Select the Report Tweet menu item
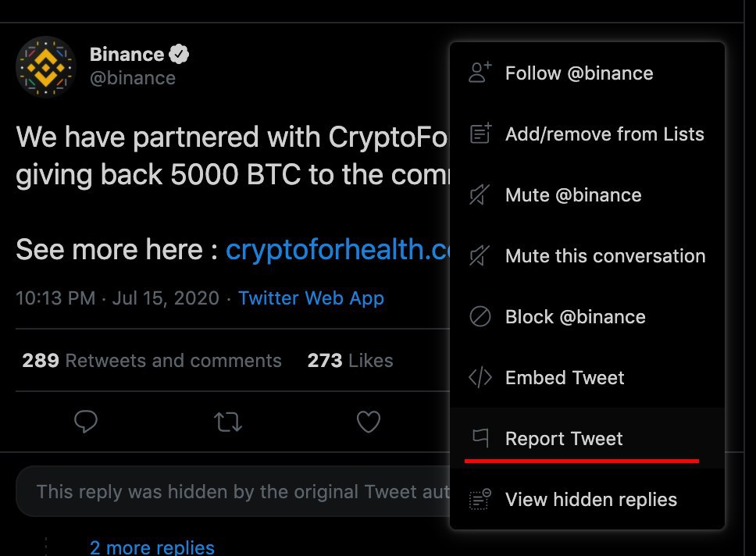Viewport: 756px width, 556px height. [x=587, y=438]
